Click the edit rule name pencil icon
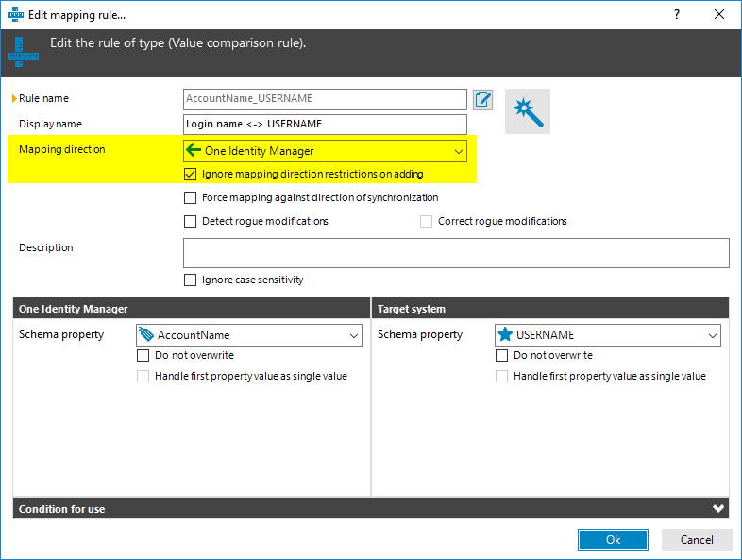 point(482,99)
